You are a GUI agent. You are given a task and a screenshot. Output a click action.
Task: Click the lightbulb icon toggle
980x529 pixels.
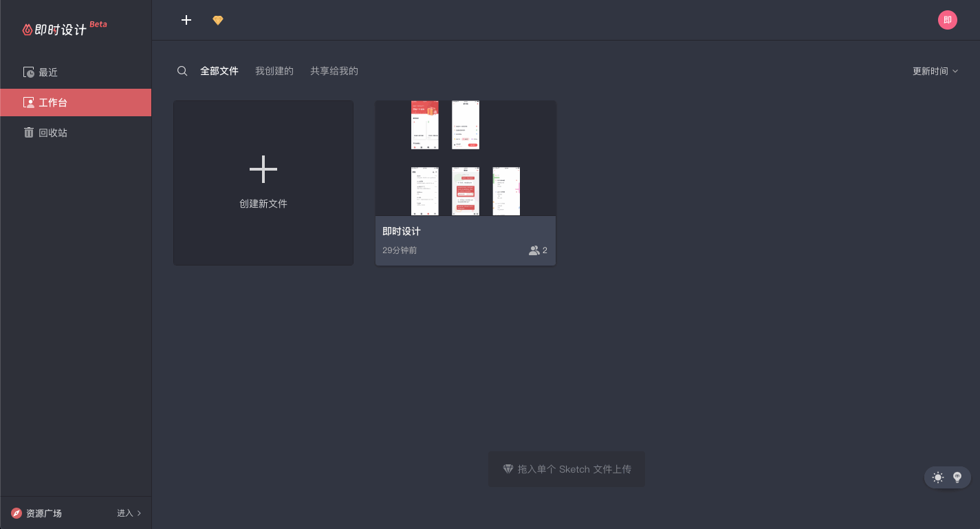coord(957,477)
